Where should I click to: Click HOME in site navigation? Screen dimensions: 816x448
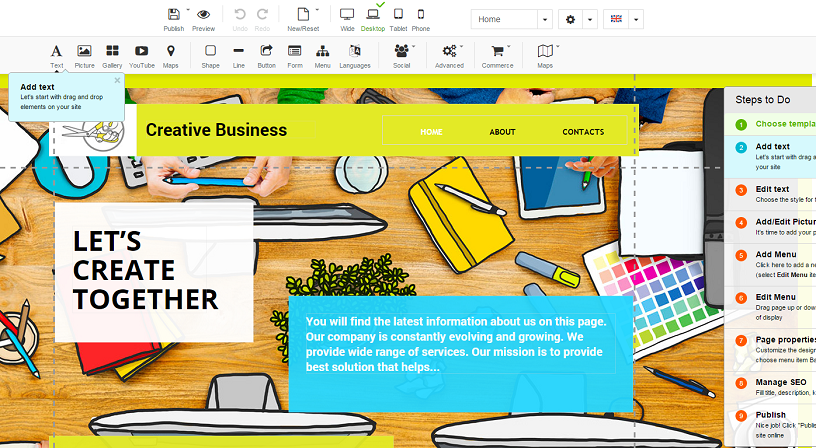[431, 132]
